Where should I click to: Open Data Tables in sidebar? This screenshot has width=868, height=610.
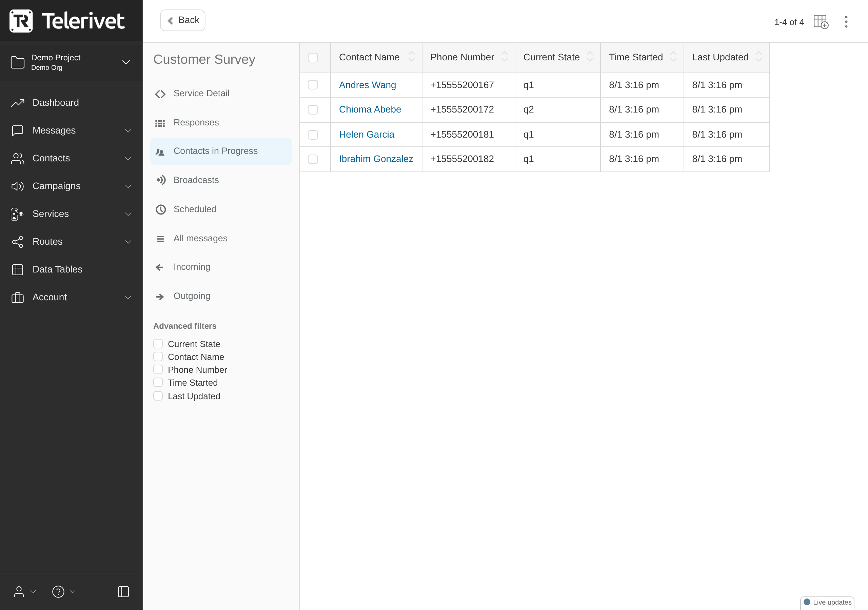(x=72, y=269)
